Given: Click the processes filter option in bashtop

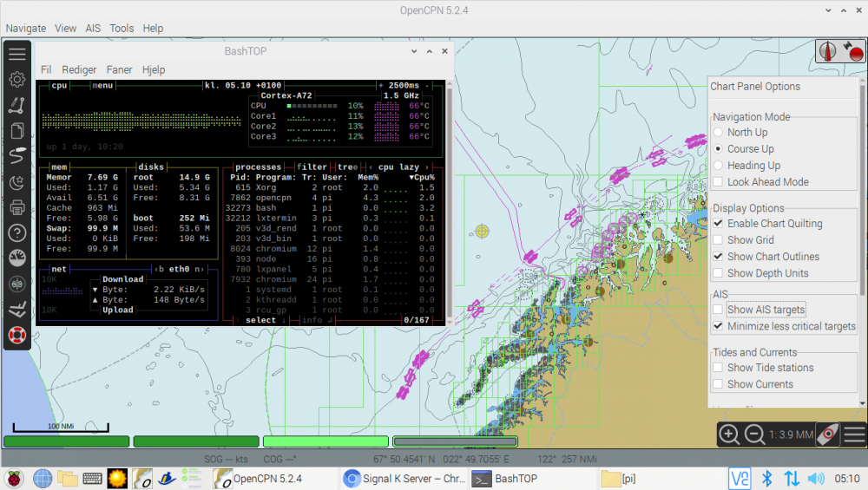Looking at the screenshot, I should [x=312, y=167].
